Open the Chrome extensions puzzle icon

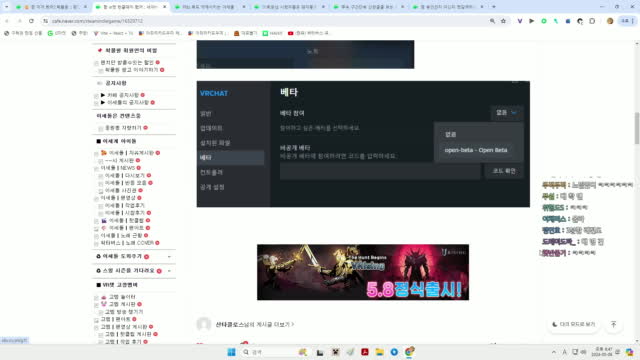(592, 21)
